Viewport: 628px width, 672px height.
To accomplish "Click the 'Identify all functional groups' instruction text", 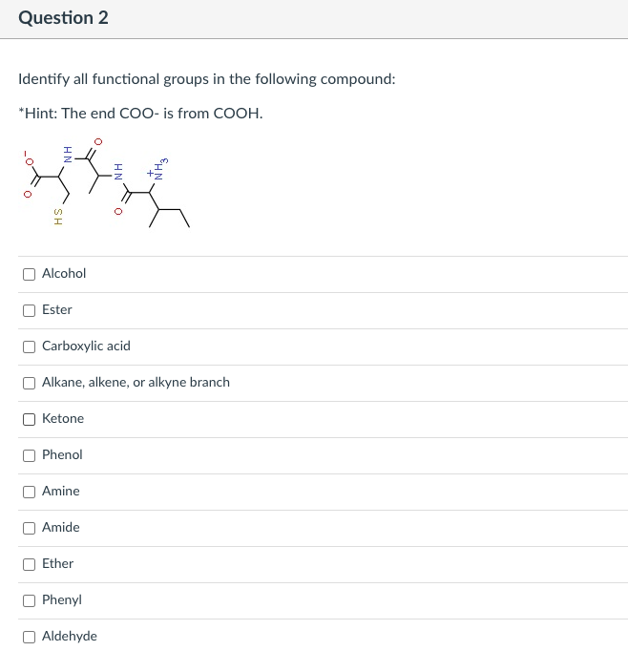I will coord(207,78).
